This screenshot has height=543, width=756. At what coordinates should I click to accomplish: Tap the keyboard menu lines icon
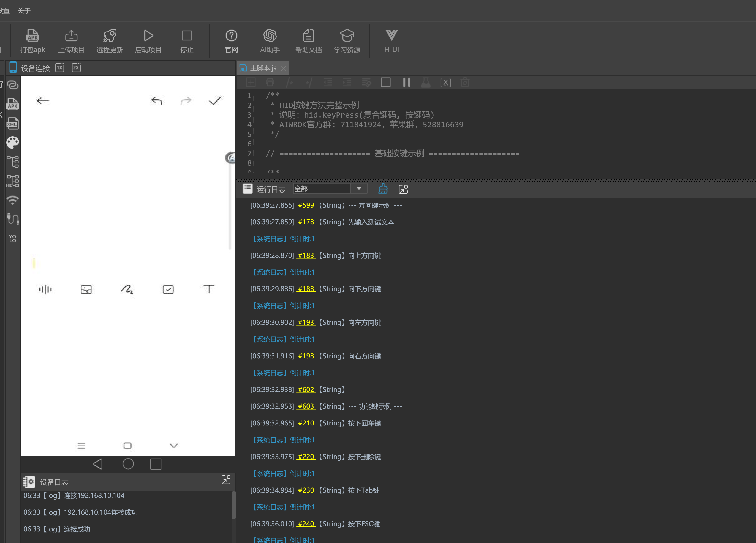pyautogui.click(x=81, y=446)
